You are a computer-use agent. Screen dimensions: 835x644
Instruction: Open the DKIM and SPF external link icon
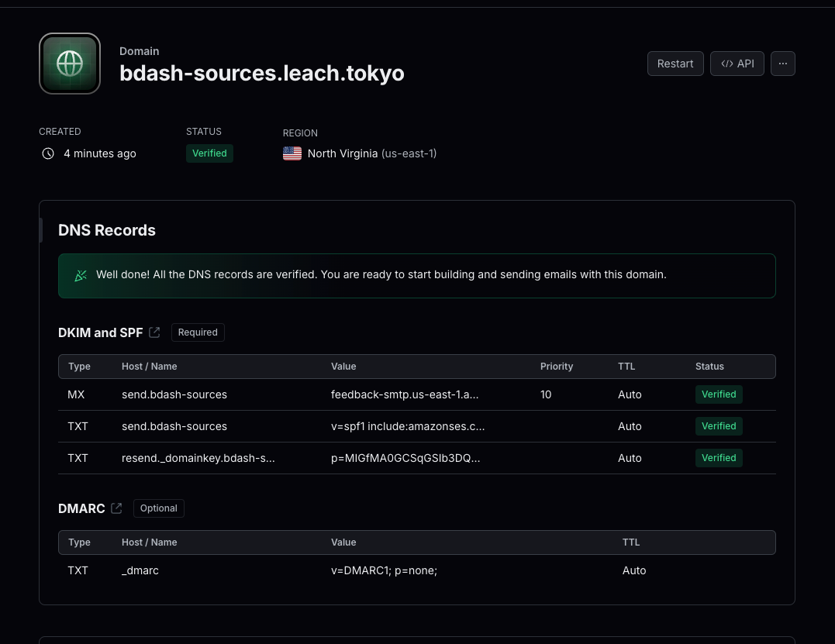coord(154,332)
